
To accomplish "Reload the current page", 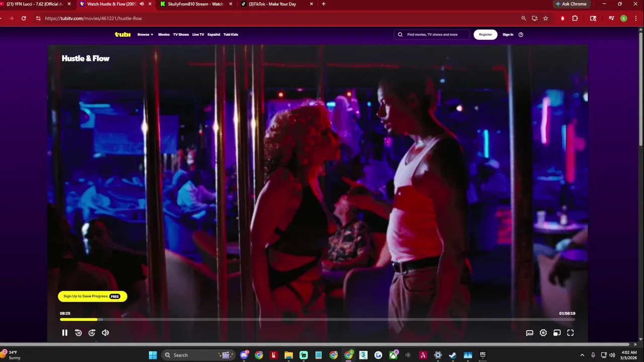I will pyautogui.click(x=24, y=18).
